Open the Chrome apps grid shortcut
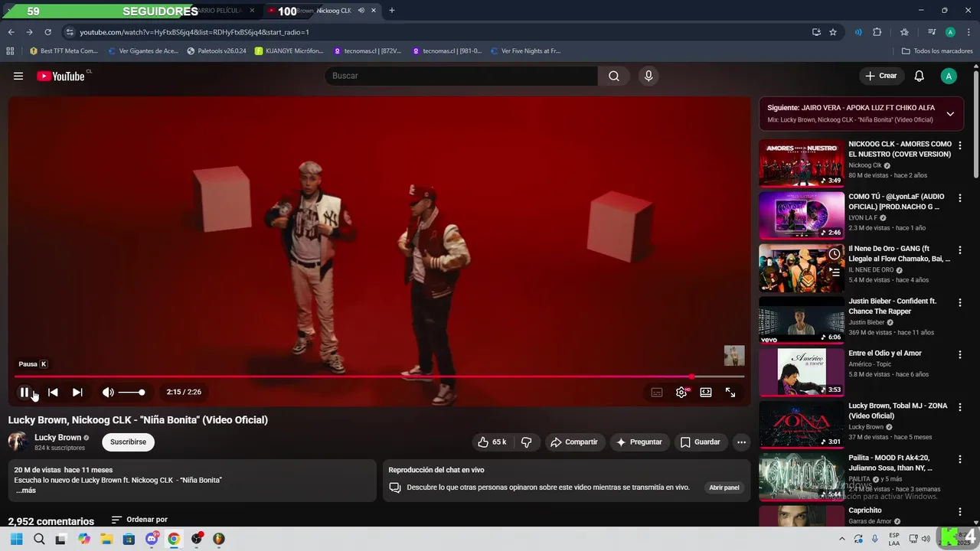Viewport: 980px width, 551px height. (10, 51)
